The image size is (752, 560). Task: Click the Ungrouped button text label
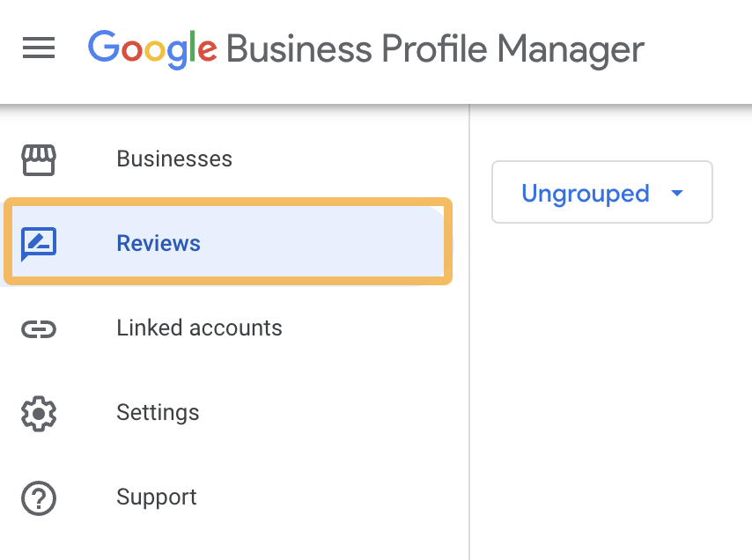click(x=585, y=193)
